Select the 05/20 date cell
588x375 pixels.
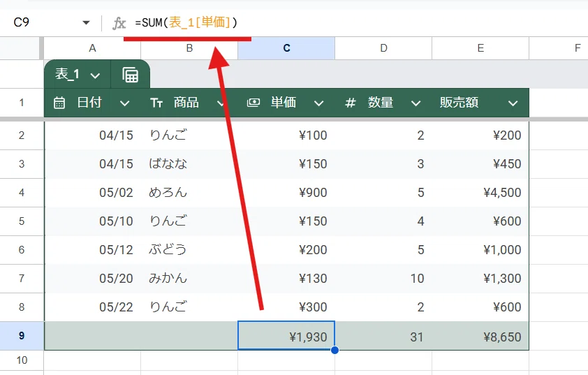(x=93, y=279)
